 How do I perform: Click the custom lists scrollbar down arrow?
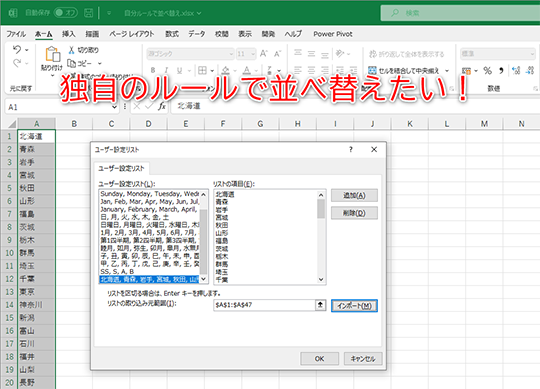204,279
